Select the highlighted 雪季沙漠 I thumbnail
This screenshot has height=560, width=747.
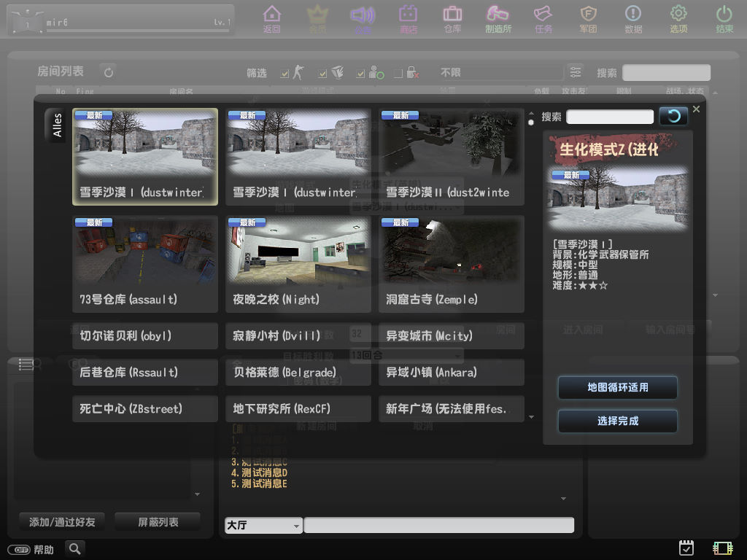pyautogui.click(x=145, y=157)
